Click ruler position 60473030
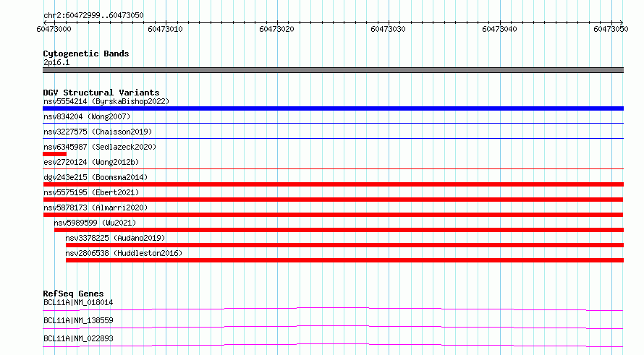This screenshot has width=644, height=355. click(x=388, y=29)
